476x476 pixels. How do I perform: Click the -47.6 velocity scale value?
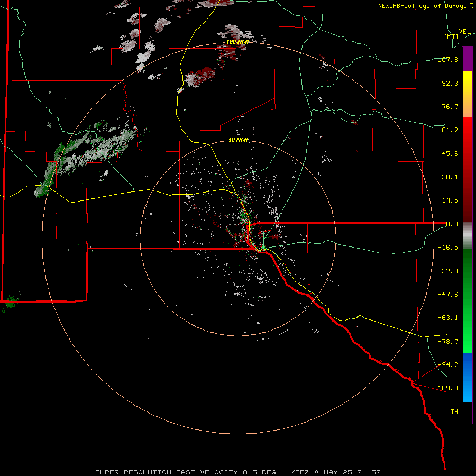coord(448,295)
